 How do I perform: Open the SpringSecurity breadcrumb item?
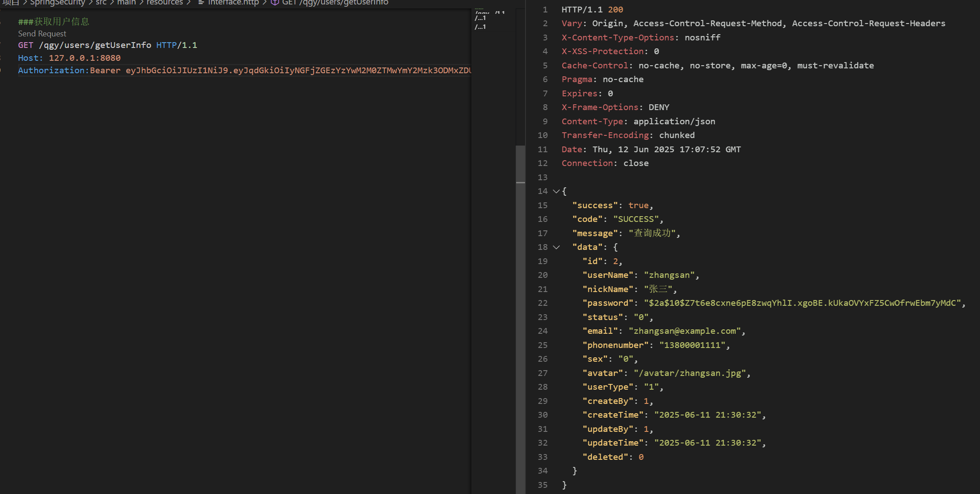pyautogui.click(x=58, y=3)
